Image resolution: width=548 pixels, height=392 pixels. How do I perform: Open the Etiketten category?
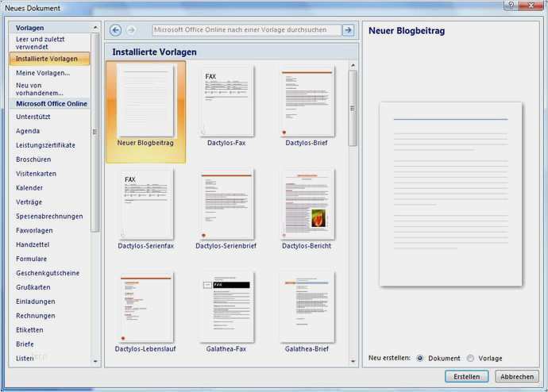[29, 330]
